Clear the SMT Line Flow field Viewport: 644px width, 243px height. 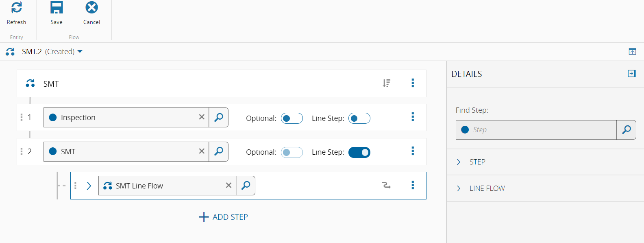228,186
